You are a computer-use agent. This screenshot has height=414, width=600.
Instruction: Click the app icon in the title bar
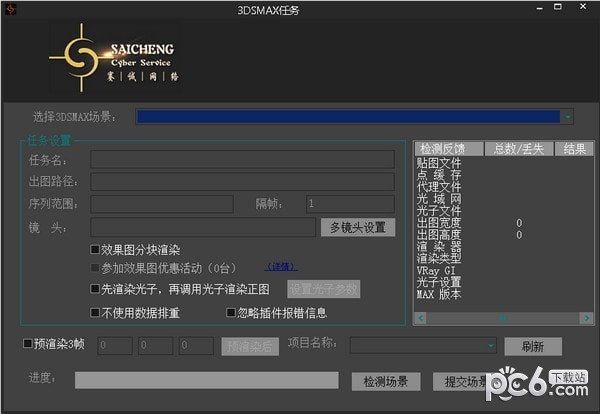[x=10, y=9]
